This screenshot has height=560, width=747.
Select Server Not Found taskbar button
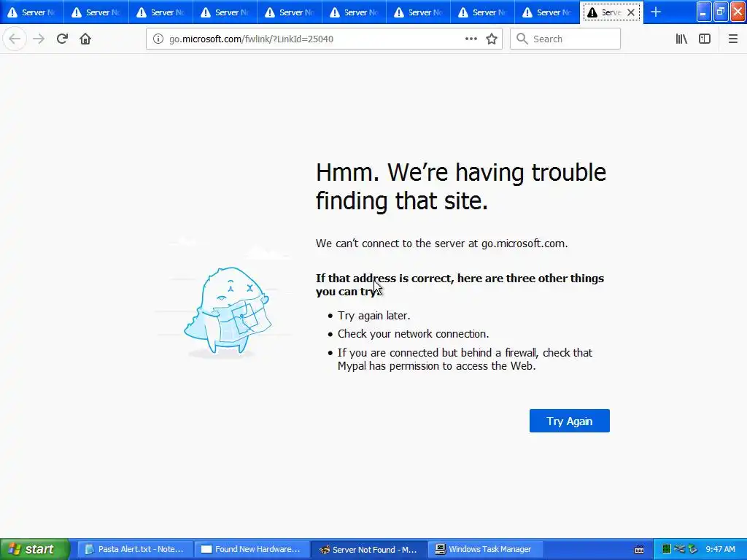368,549
